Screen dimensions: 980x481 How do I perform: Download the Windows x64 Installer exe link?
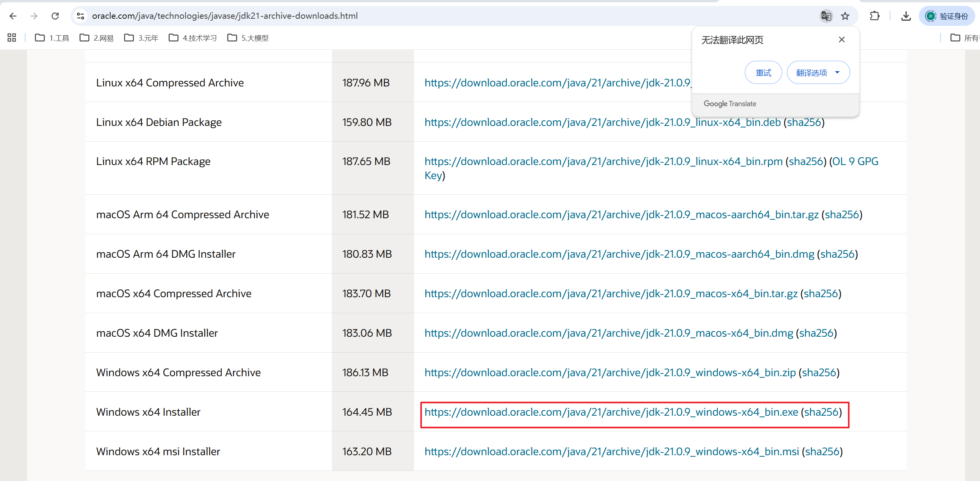click(x=611, y=412)
